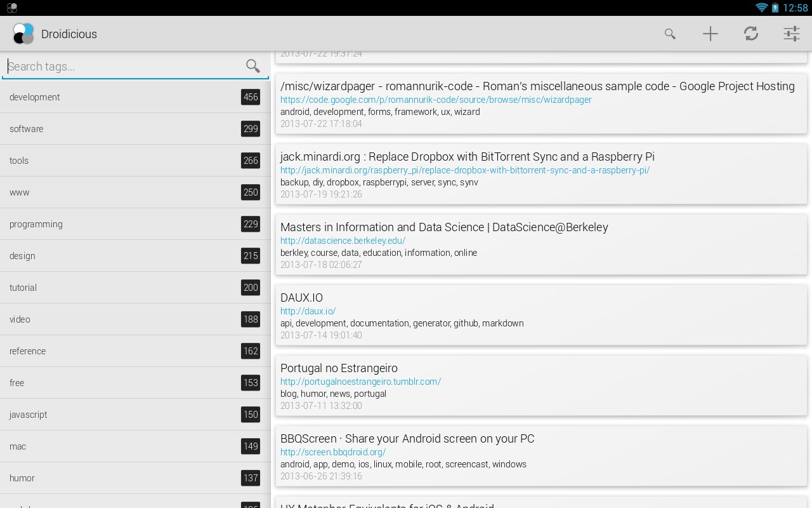The width and height of the screenshot is (812, 508).
Task: Add a new bookmark with plus icon
Action: 710,34
